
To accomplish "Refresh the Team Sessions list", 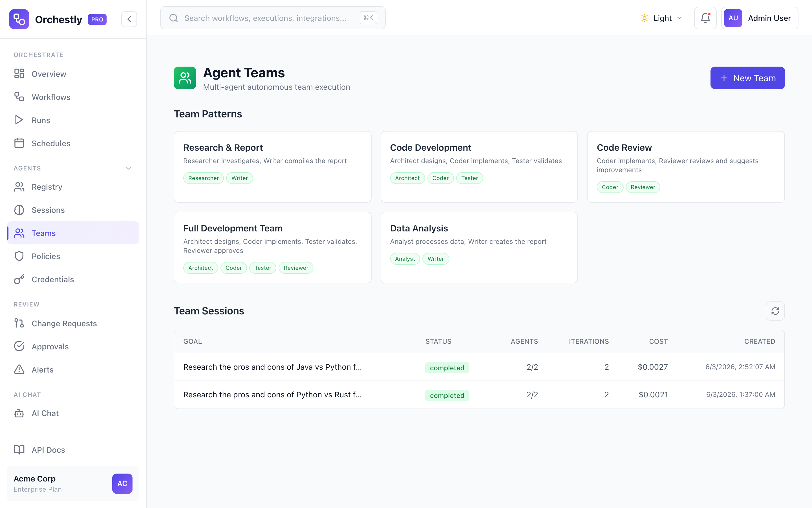I will pyautogui.click(x=775, y=311).
